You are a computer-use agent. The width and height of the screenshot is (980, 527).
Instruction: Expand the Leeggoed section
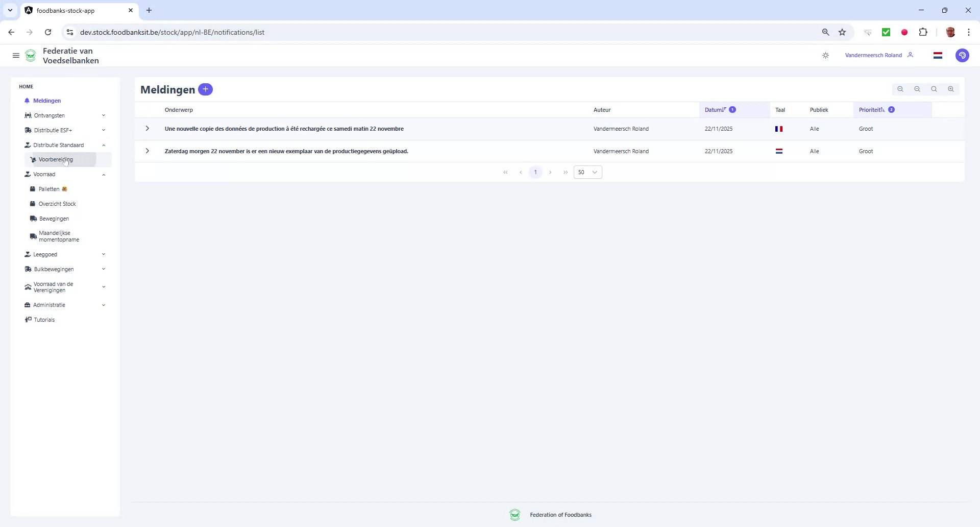pos(104,254)
